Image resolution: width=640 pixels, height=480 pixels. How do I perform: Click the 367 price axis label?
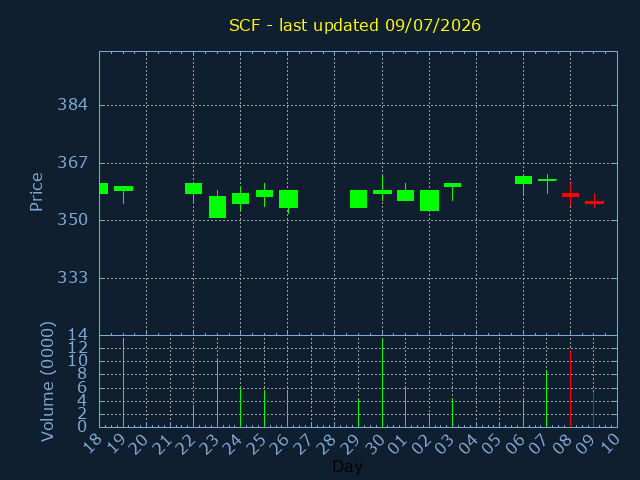click(72, 162)
